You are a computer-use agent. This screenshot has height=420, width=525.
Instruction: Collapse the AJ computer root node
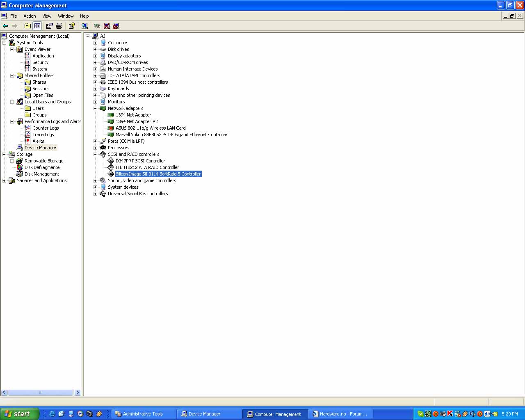[87, 36]
